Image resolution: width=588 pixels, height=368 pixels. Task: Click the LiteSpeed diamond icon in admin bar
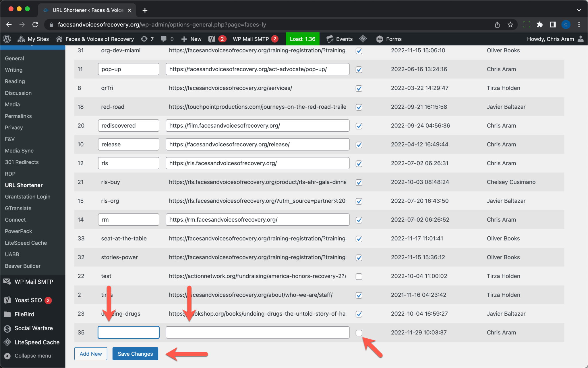click(363, 39)
